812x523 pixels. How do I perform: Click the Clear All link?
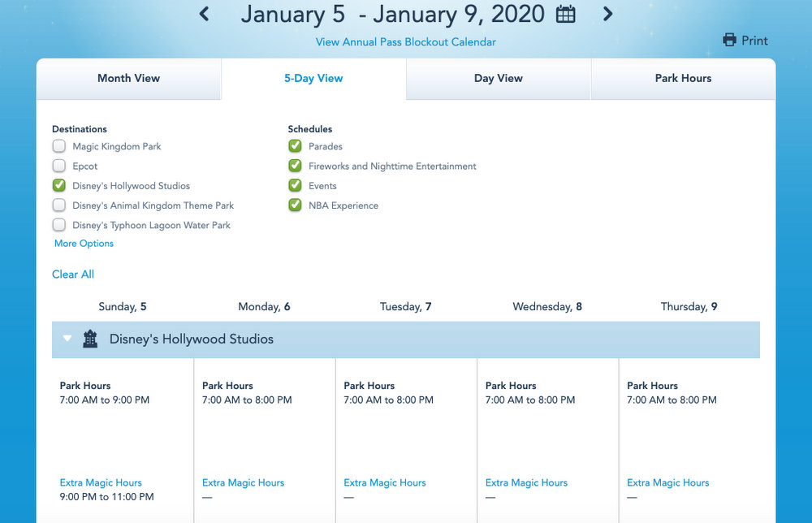point(73,274)
